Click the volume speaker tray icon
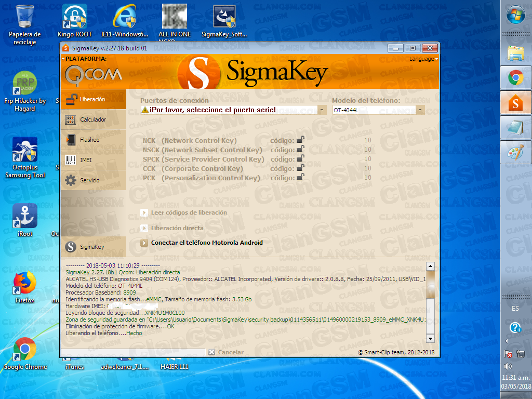The width and height of the screenshot is (532, 399). click(508, 366)
